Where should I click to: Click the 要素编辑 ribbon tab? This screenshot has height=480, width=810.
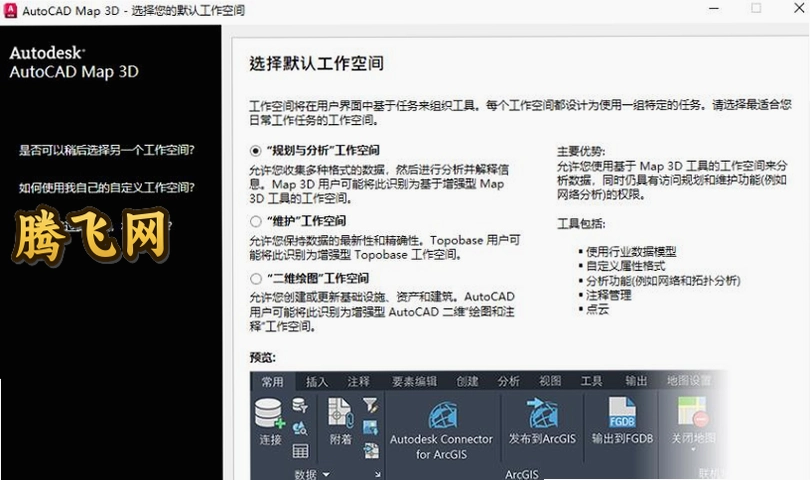coord(414,381)
